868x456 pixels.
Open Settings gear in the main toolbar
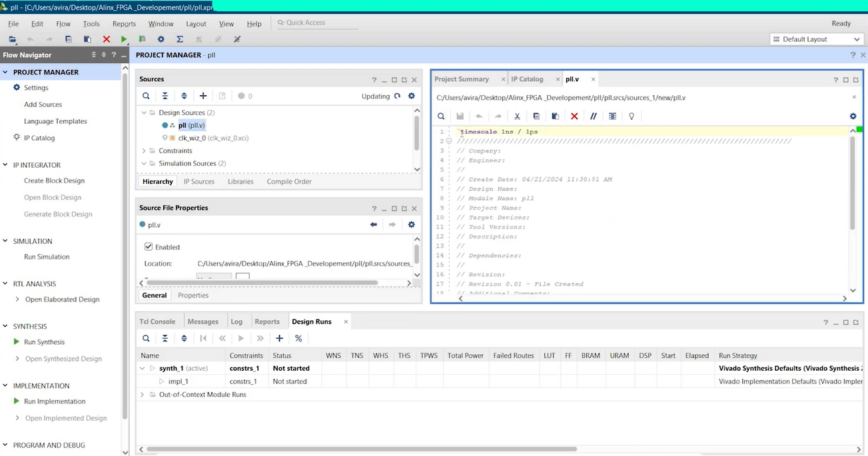click(x=161, y=39)
